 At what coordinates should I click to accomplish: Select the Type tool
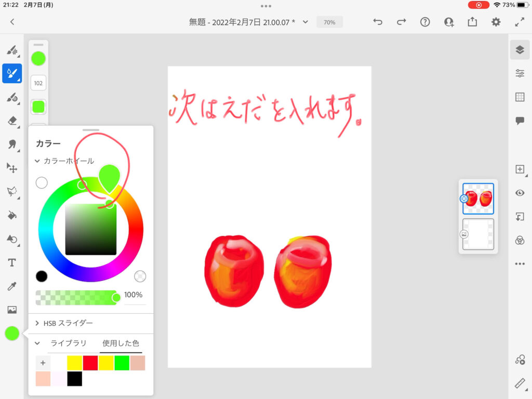click(12, 262)
